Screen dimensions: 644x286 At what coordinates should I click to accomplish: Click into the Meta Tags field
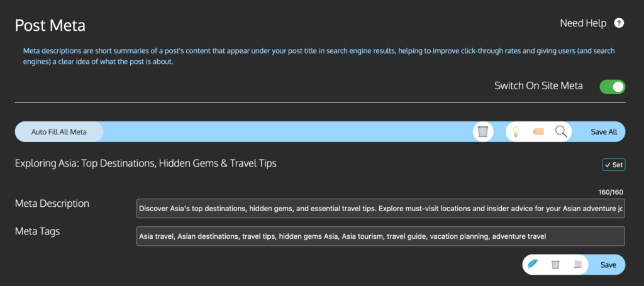pos(380,236)
